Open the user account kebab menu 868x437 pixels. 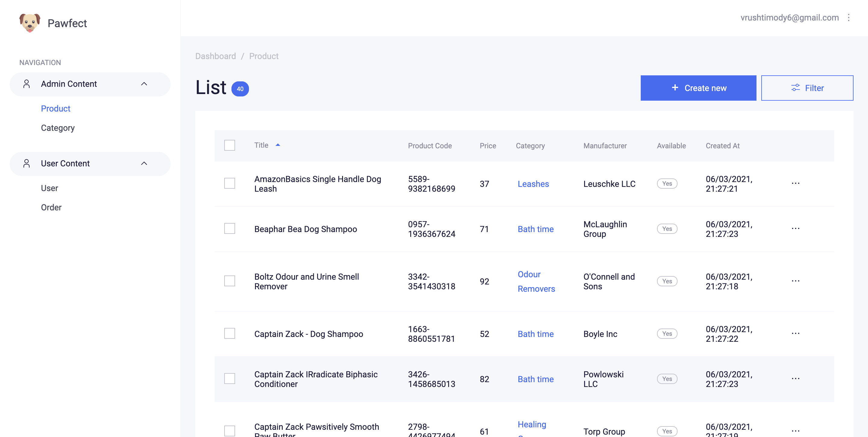pos(848,17)
